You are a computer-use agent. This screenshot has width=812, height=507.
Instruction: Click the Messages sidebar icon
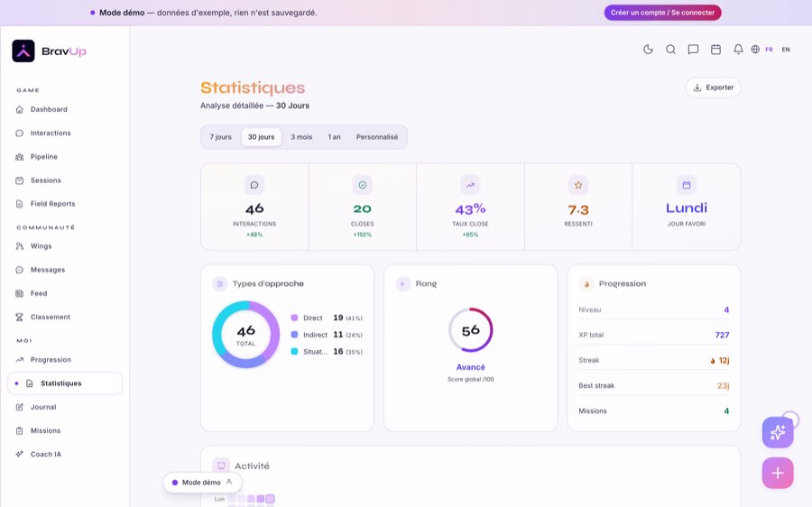coord(20,270)
